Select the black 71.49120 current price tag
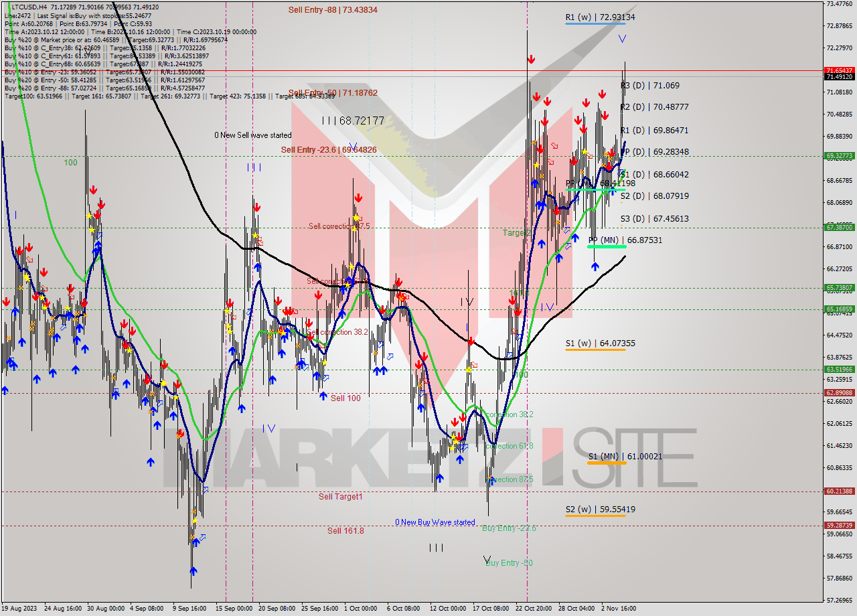Viewport: 857px width, 616px height. [839, 76]
